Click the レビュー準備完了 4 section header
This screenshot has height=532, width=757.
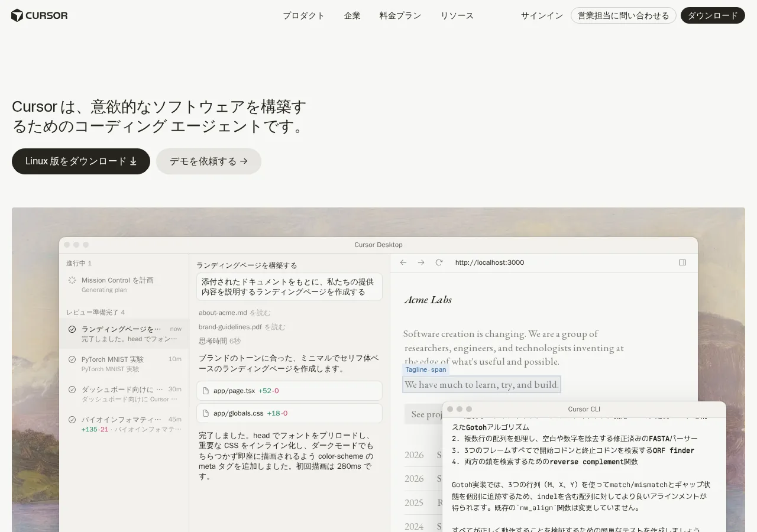pyautogui.click(x=95, y=312)
